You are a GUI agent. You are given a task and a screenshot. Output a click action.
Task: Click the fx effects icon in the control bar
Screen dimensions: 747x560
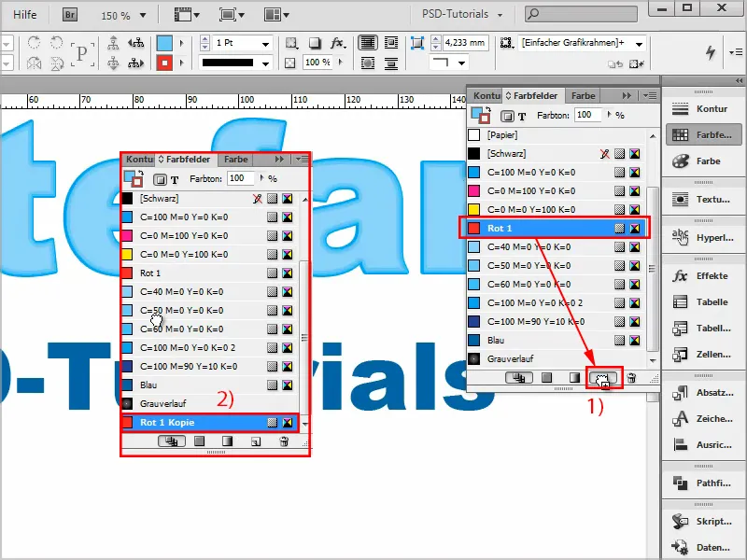click(x=337, y=42)
